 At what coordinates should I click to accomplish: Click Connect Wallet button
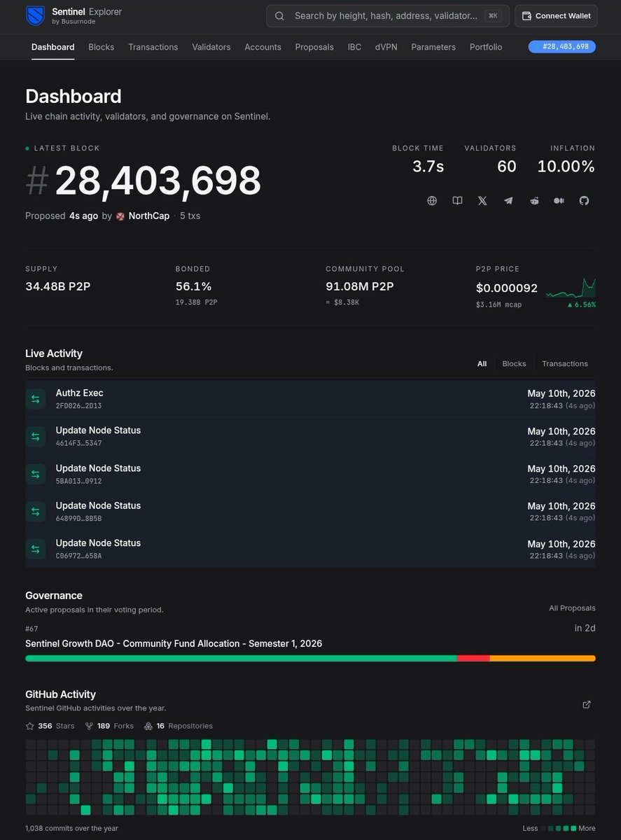pyautogui.click(x=557, y=15)
